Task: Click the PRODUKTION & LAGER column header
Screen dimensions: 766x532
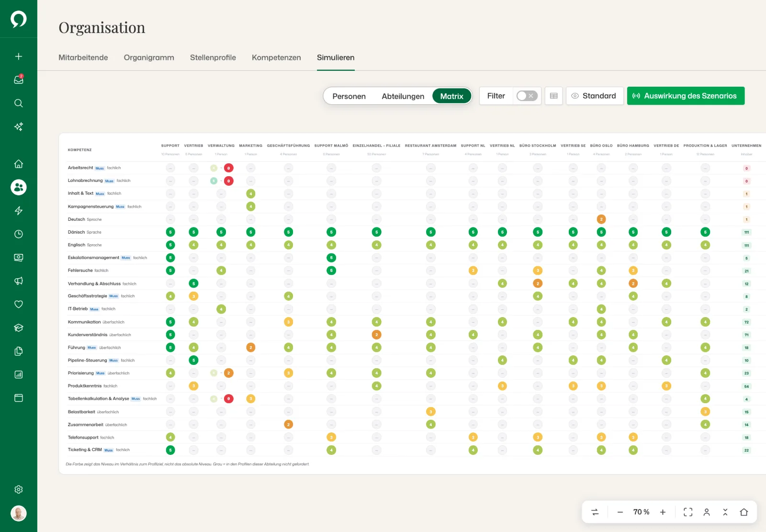Action: 705,146
